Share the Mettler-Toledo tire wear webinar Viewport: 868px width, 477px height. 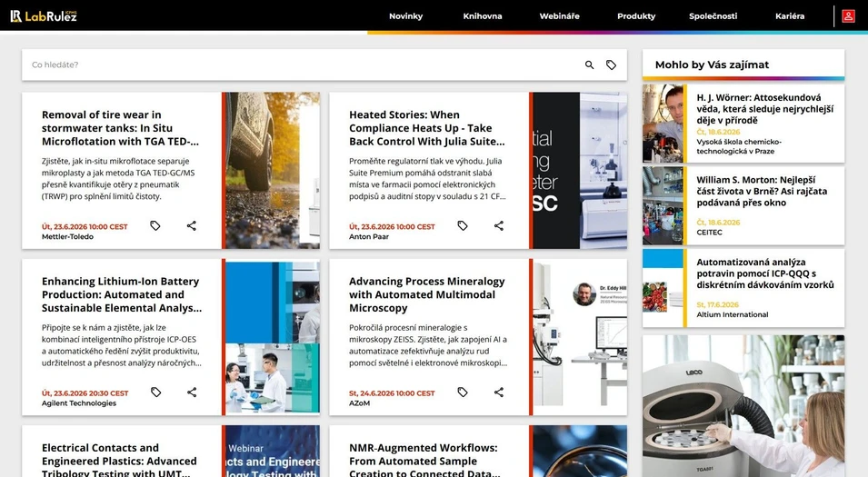(x=192, y=225)
